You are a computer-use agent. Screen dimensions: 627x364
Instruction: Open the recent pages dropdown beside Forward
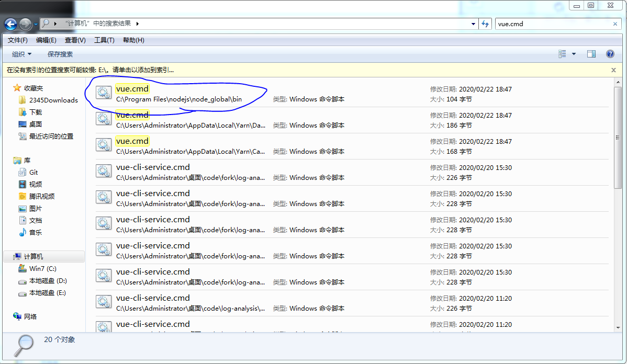tap(36, 25)
